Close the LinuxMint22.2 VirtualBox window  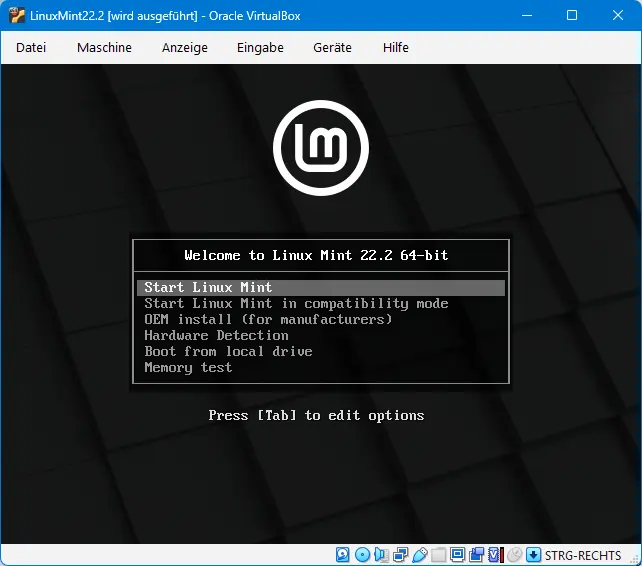pyautogui.click(x=618, y=16)
